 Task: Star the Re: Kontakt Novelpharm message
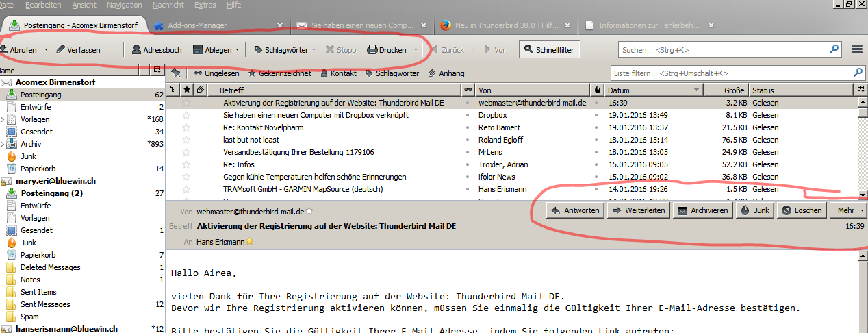point(186,127)
